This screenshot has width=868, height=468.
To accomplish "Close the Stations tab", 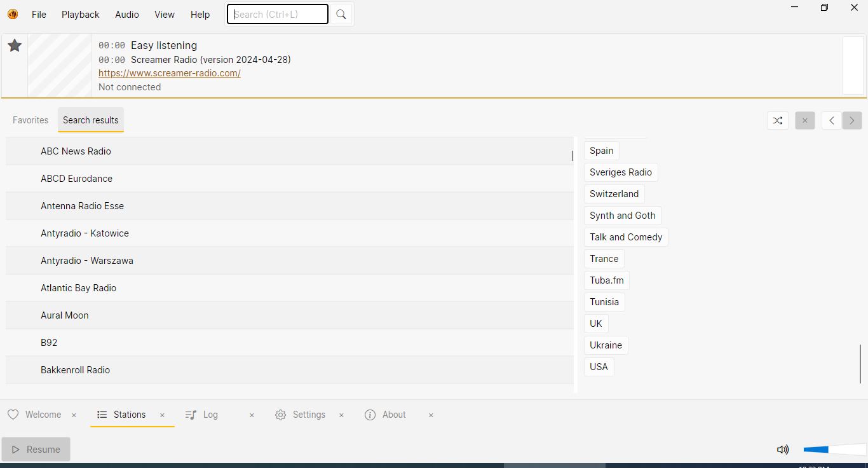I will pos(162,415).
